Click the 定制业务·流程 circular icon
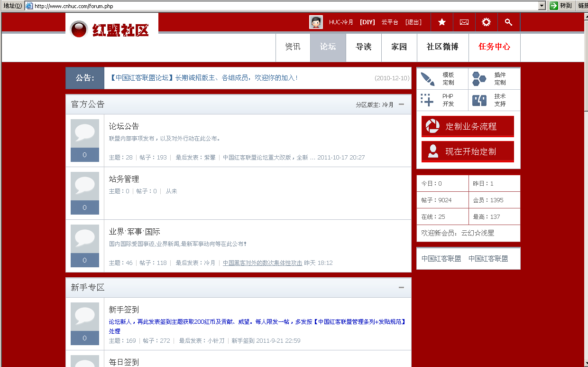This screenshot has height=367, width=588. (433, 127)
